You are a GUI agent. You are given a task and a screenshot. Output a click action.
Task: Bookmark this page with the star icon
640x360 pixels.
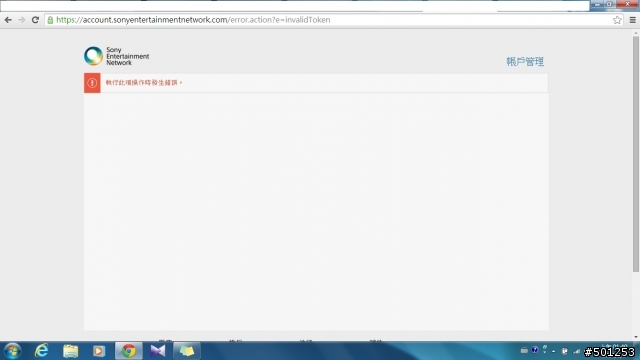click(x=617, y=20)
